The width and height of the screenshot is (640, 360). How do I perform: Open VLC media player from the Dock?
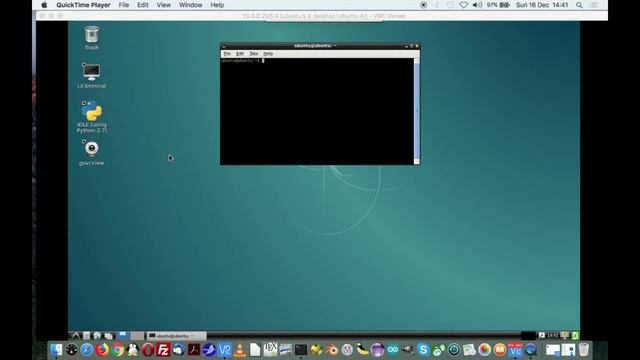click(x=240, y=350)
